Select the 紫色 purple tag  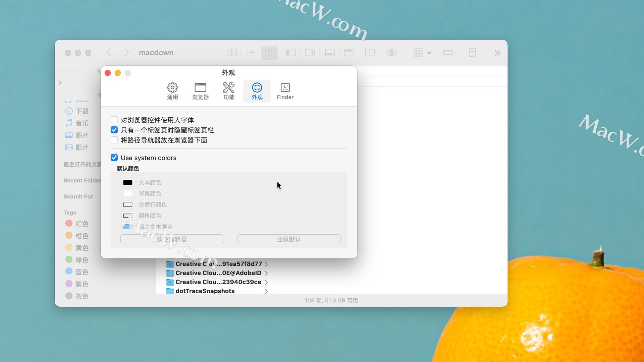click(77, 284)
